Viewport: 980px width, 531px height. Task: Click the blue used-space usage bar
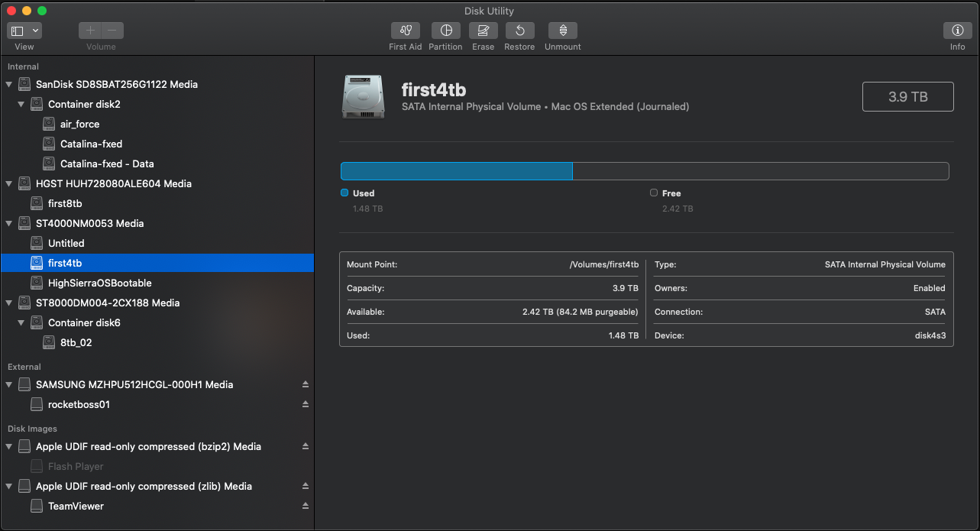click(456, 171)
